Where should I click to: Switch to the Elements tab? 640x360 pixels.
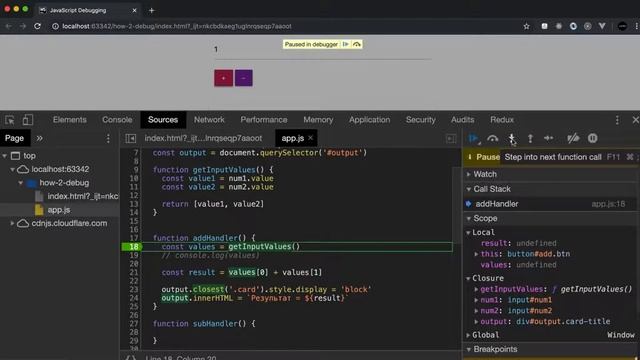pos(70,120)
